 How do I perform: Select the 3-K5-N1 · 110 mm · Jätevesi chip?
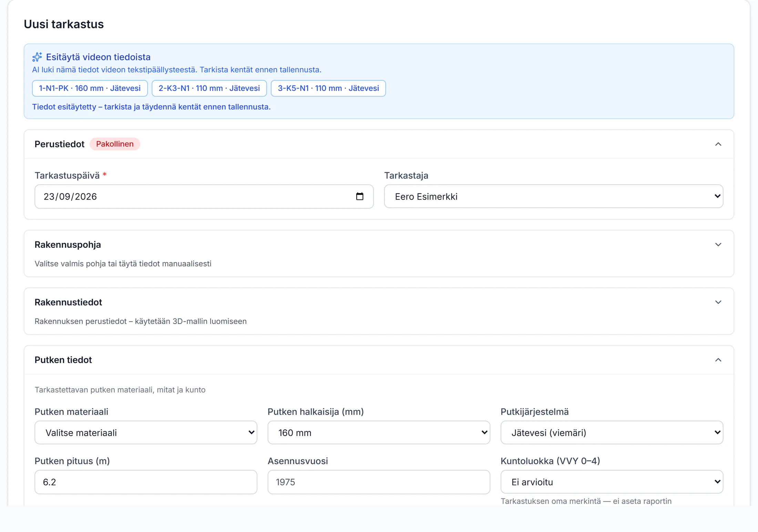(x=328, y=88)
